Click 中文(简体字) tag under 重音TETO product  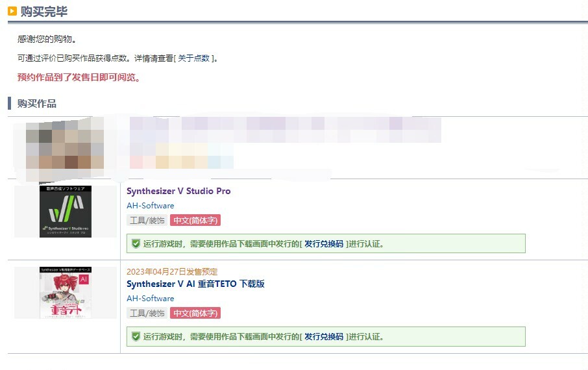click(195, 313)
